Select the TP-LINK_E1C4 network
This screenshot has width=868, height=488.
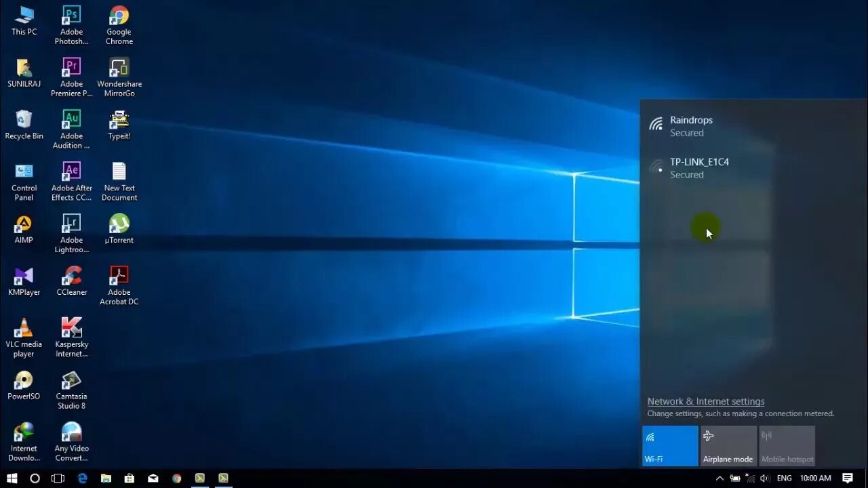(x=753, y=168)
